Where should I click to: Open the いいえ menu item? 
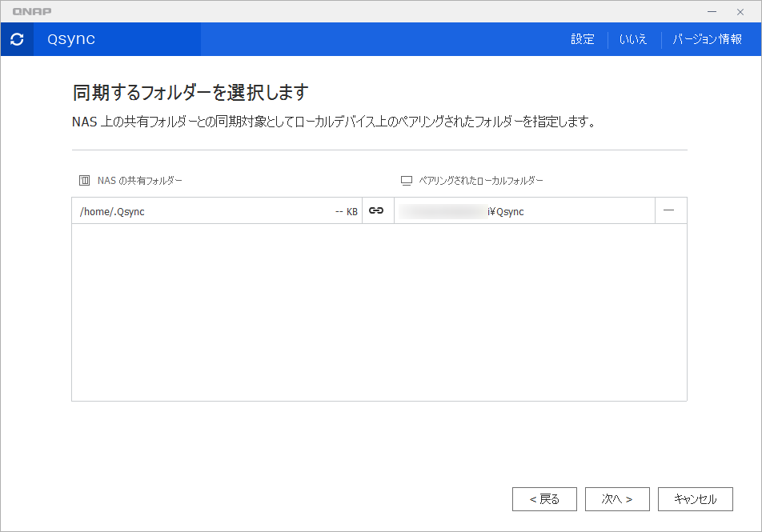633,39
